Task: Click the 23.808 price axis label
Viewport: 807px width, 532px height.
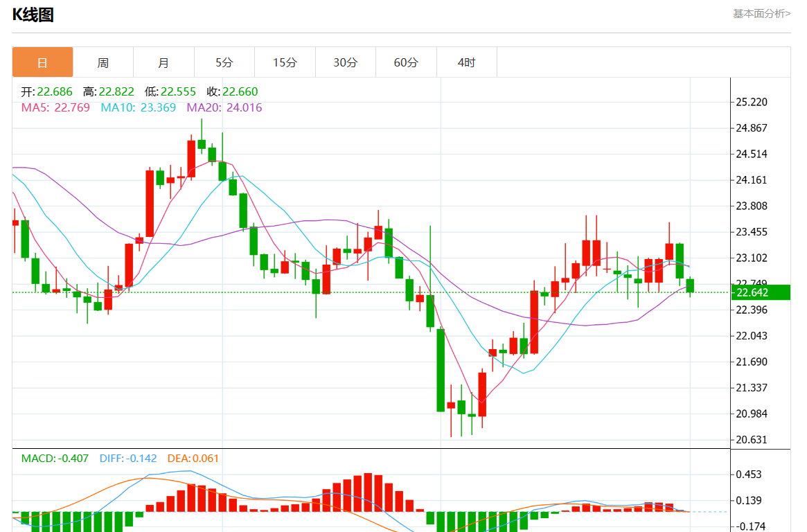Action: pos(752,206)
